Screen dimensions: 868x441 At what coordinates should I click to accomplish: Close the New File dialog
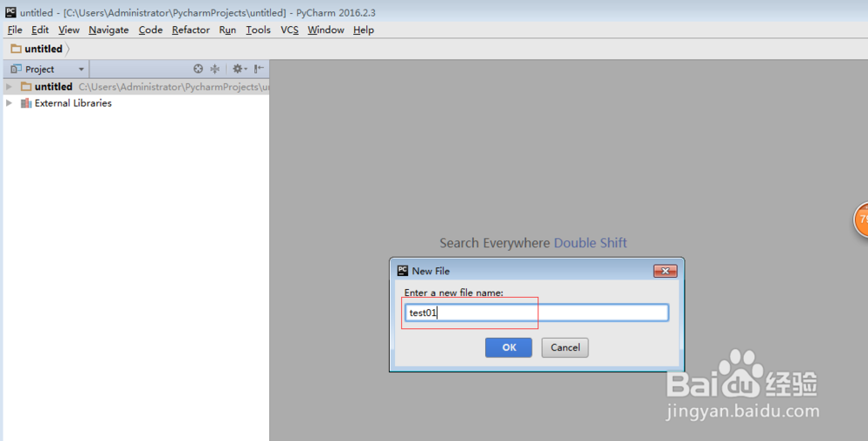[x=666, y=271]
